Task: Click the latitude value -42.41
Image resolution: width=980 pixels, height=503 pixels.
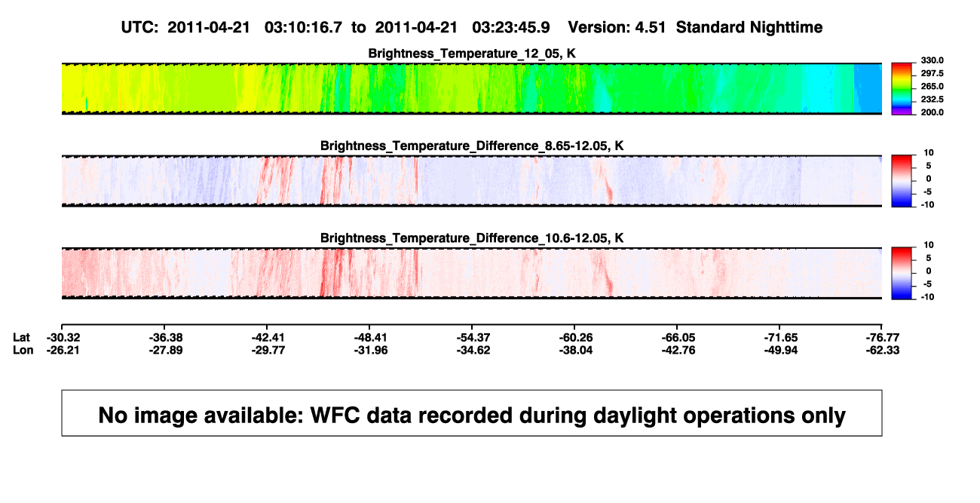Action: [267, 337]
